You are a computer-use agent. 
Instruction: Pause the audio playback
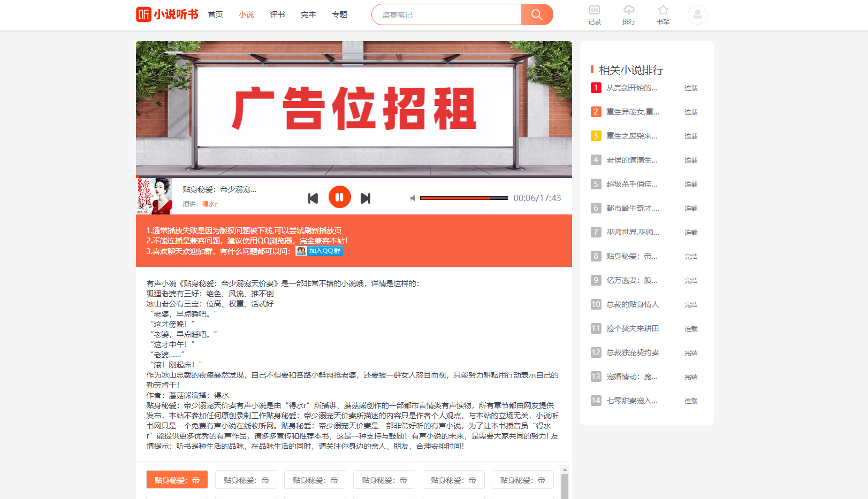click(x=339, y=197)
